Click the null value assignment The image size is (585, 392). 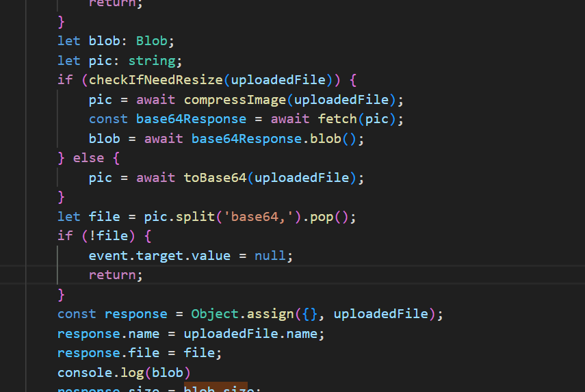[270, 256]
